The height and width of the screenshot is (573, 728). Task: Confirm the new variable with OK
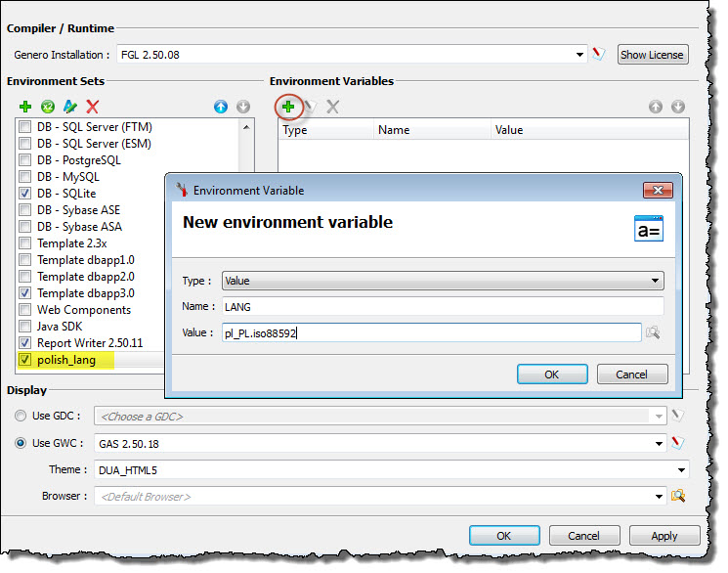(552, 375)
